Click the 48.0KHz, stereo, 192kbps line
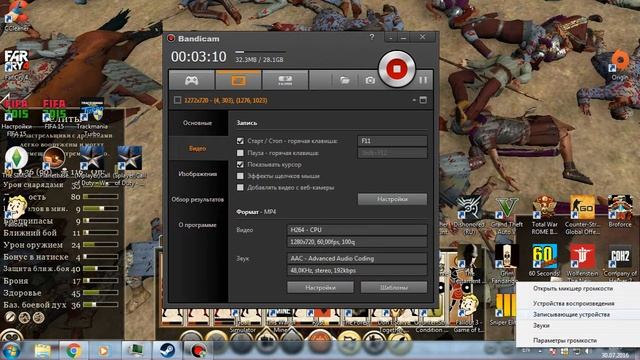640x360 pixels. (357, 271)
